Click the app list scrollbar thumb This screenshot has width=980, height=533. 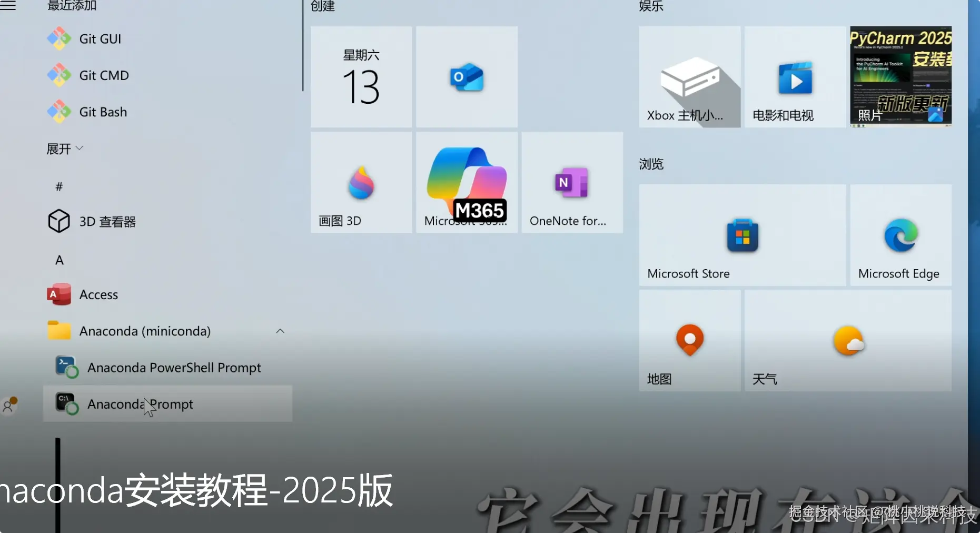click(303, 45)
